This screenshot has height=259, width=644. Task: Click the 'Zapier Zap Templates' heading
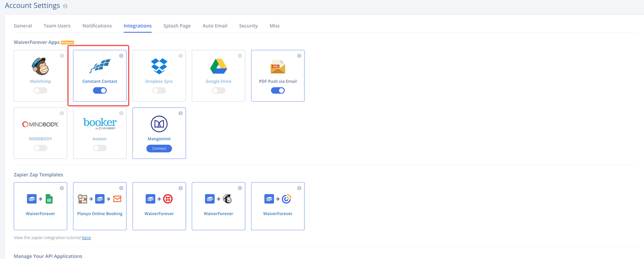[38, 175]
